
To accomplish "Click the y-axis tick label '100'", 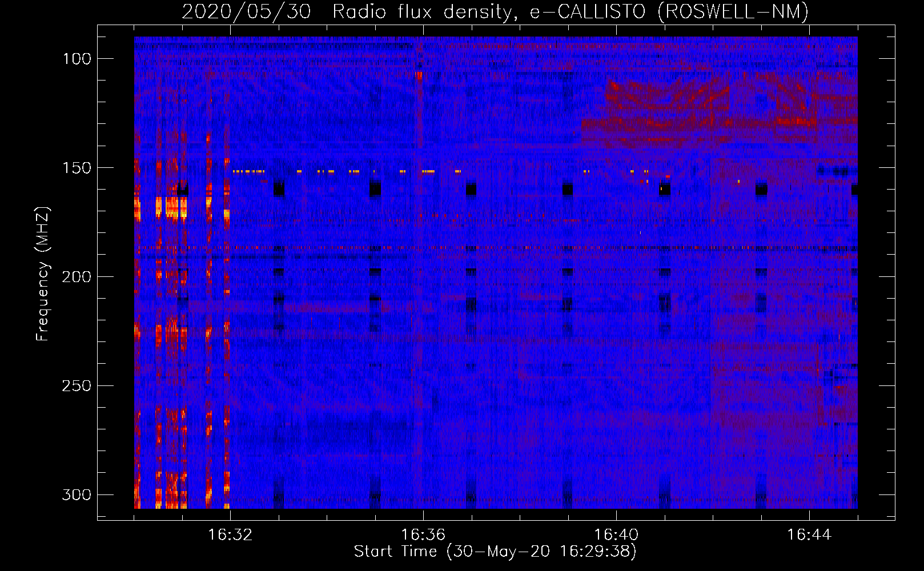I will [76, 59].
